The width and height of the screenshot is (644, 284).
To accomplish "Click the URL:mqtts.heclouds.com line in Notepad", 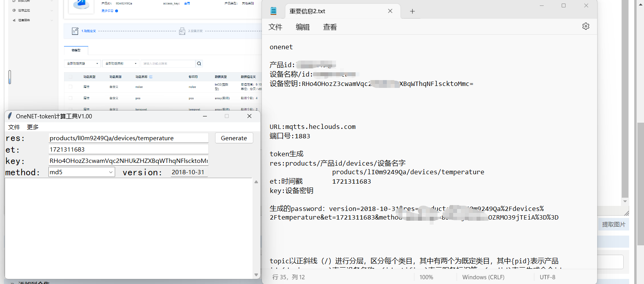I will point(313,127).
